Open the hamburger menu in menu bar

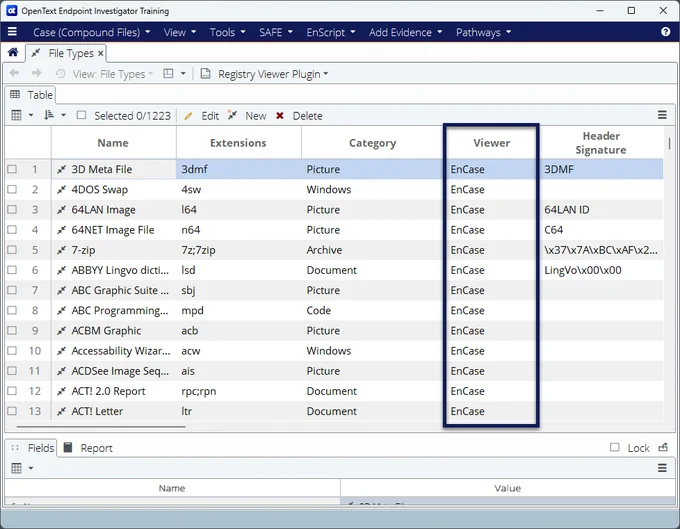pyautogui.click(x=12, y=32)
